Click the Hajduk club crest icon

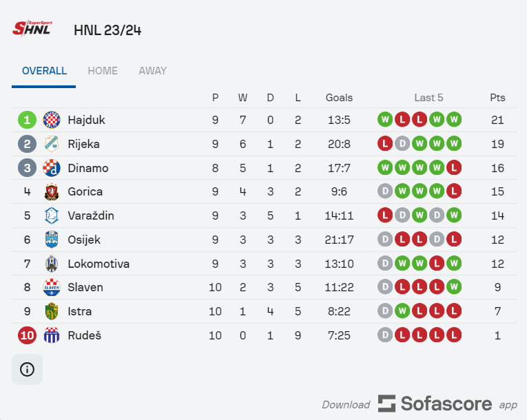pyautogui.click(x=52, y=120)
